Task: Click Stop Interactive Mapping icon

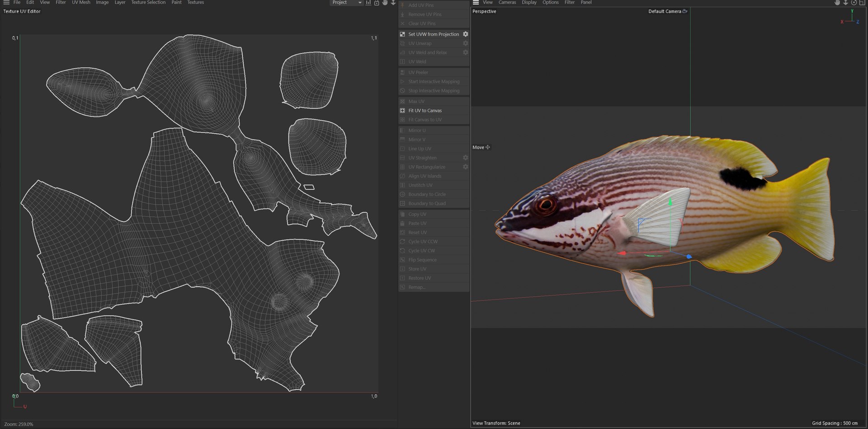Action: click(x=402, y=91)
